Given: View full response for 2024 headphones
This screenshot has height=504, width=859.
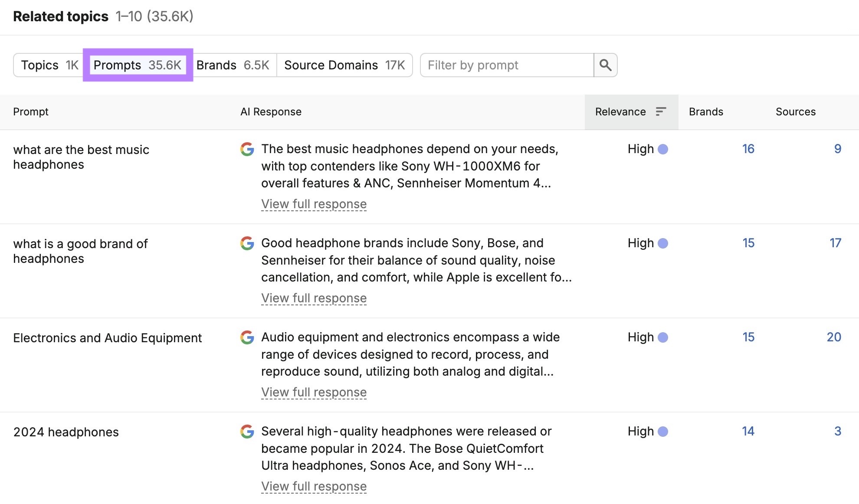Looking at the screenshot, I should point(314,486).
